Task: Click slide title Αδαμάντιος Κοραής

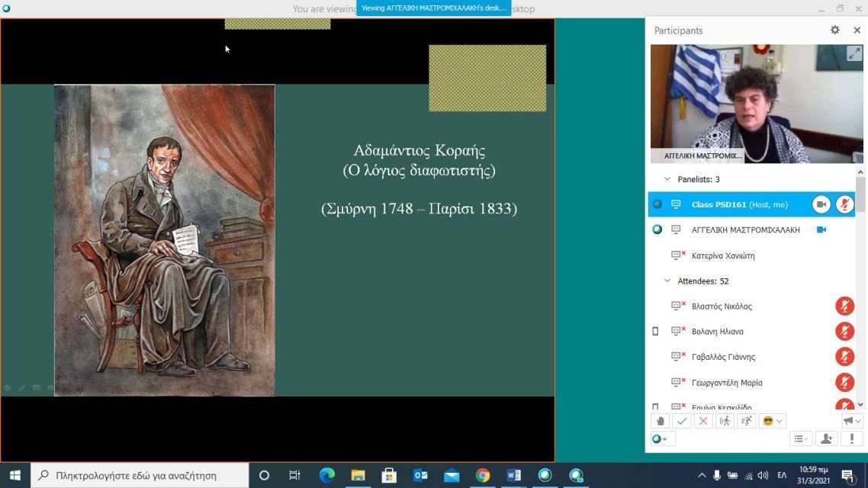Action: tap(419, 150)
